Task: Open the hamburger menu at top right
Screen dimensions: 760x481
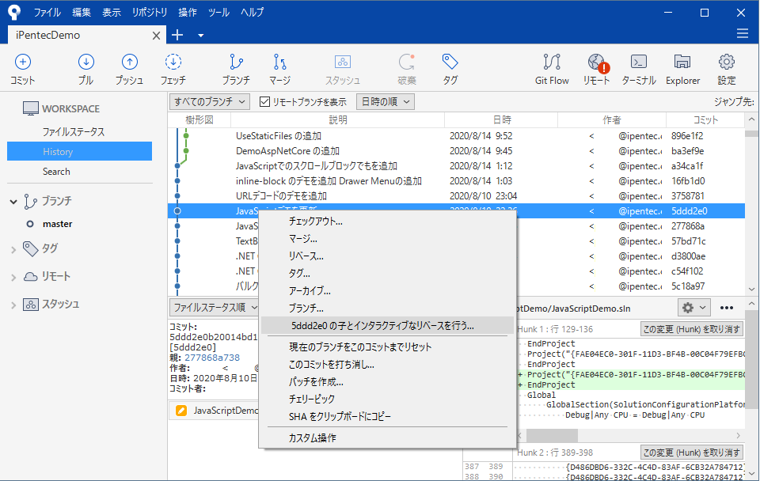Action: pyautogui.click(x=742, y=33)
